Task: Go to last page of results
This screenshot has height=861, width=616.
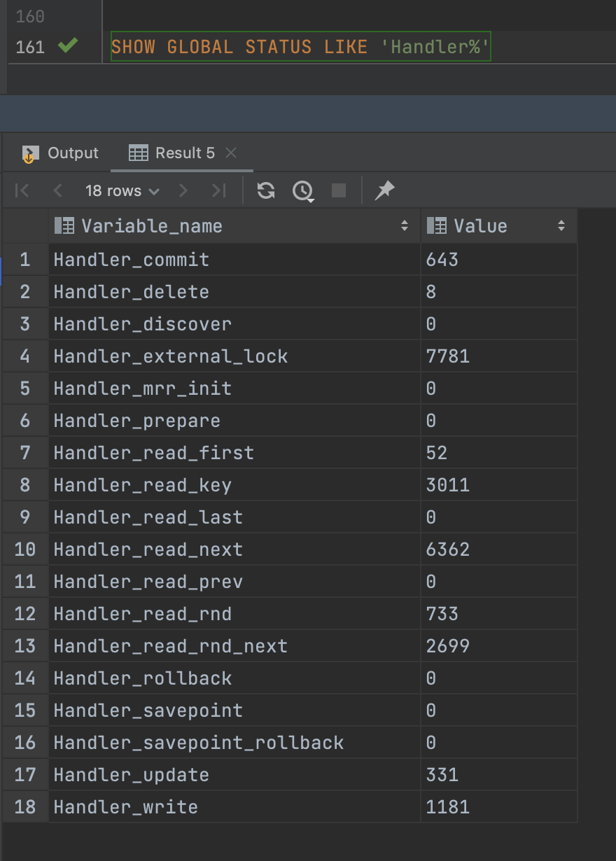Action: coord(219,190)
